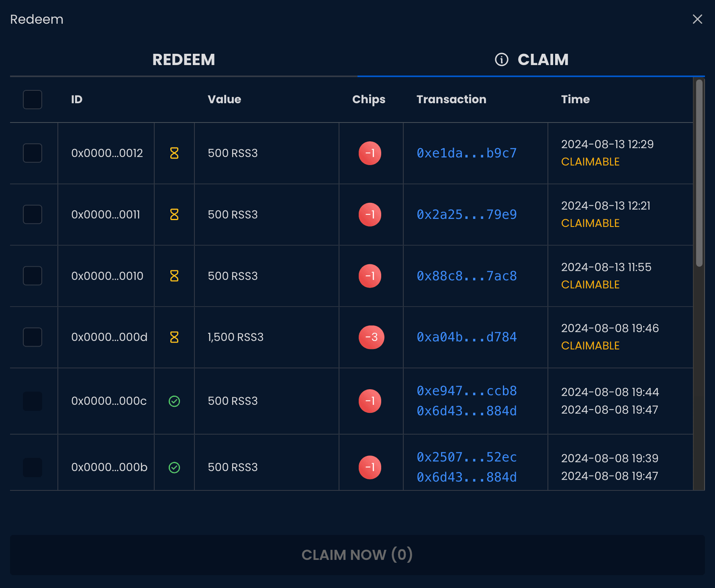This screenshot has width=715, height=588.
Task: Click the -3 chip badge in row 0x0000...000d
Action: click(x=372, y=337)
